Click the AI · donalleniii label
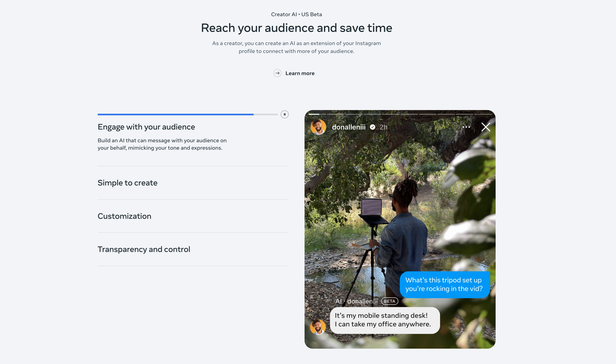This screenshot has width=616, height=364. click(x=356, y=301)
